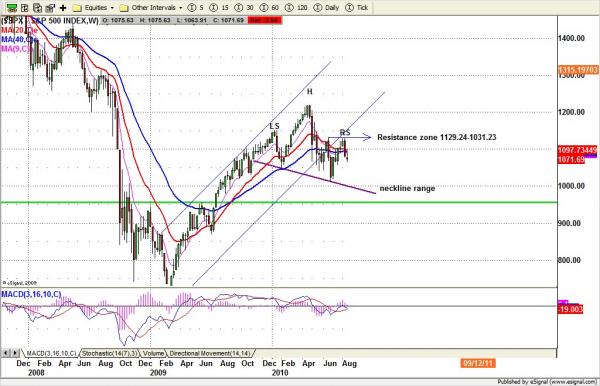Click the 2009 year label on time axis
600x386 pixels.
click(158, 373)
